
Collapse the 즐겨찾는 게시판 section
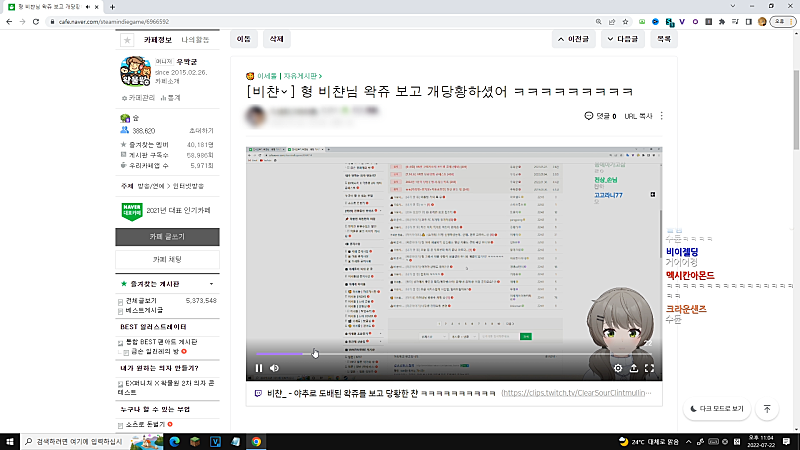pos(211,285)
